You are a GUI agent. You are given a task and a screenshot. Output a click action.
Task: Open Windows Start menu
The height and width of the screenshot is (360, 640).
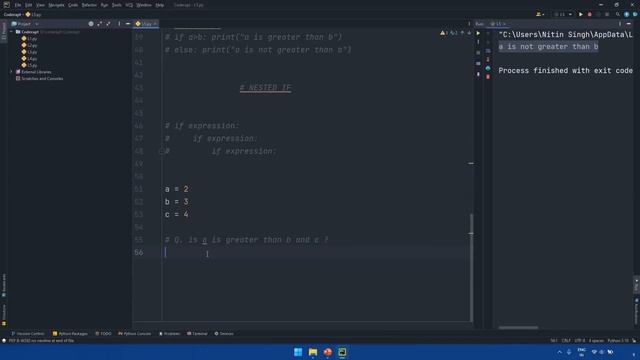pyautogui.click(x=298, y=352)
